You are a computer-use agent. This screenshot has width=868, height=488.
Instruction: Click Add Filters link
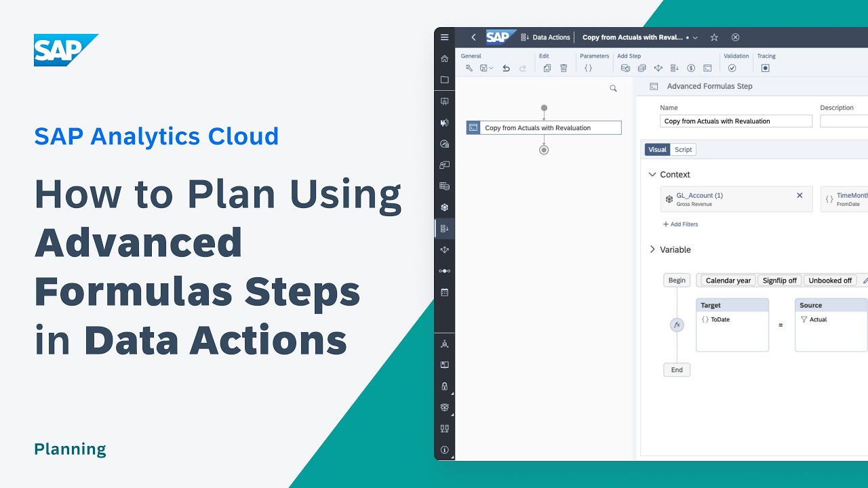680,224
